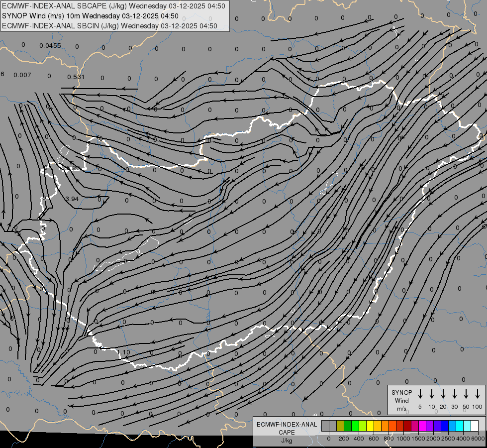Select the dark green swatch in CAPE scale
The image size is (487, 448).
[348, 426]
